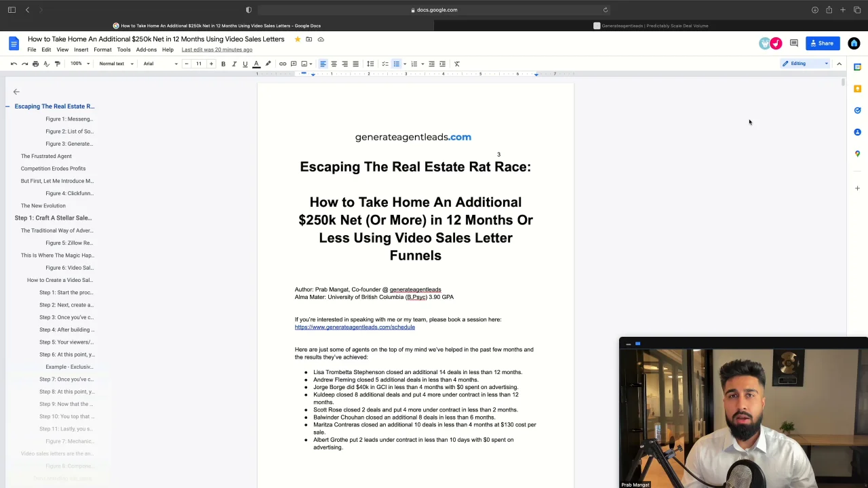The height and width of the screenshot is (488, 868).
Task: Select Left align
Action: pos(323,64)
